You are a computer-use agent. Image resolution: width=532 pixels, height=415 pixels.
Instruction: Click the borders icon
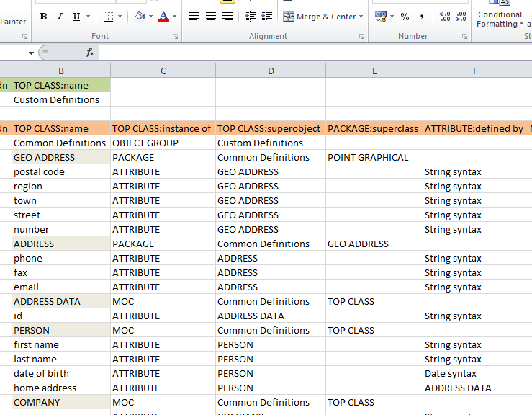tap(108, 17)
